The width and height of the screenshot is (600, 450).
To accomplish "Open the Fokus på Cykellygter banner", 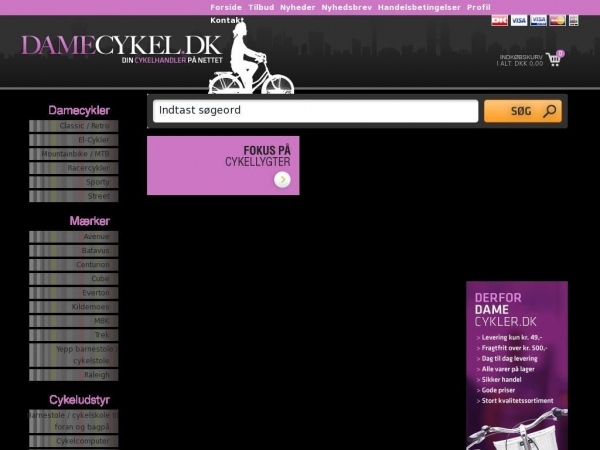I will pyautogui.click(x=223, y=165).
